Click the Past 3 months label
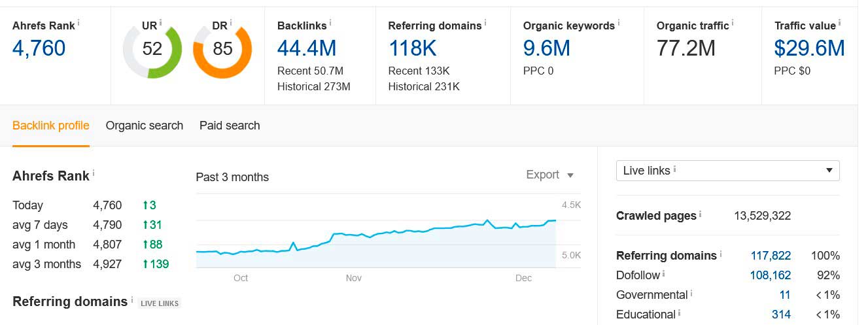The width and height of the screenshot is (868, 325). click(x=232, y=177)
